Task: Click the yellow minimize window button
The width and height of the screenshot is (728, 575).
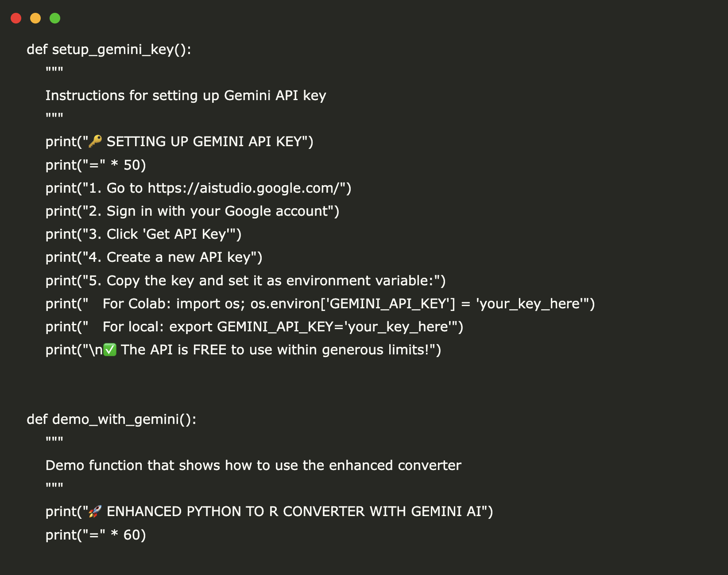Action: [35, 18]
